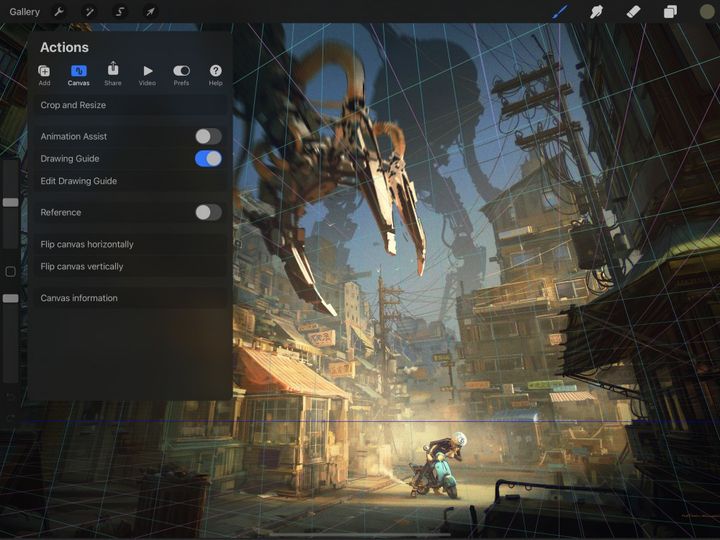Click Edit Drawing Guide
The width and height of the screenshot is (720, 540).
click(79, 181)
